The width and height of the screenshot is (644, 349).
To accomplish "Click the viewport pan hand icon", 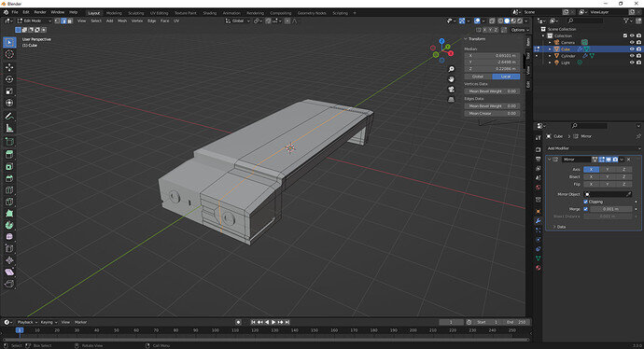I will [x=451, y=78].
